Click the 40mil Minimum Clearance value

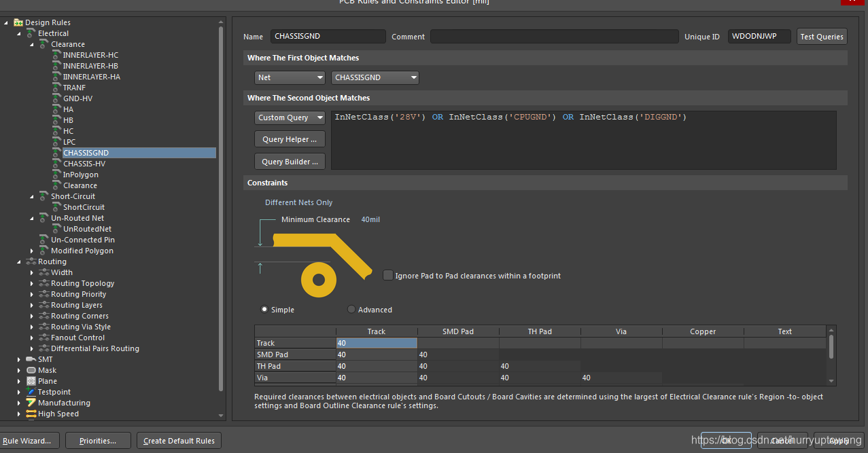pos(370,219)
